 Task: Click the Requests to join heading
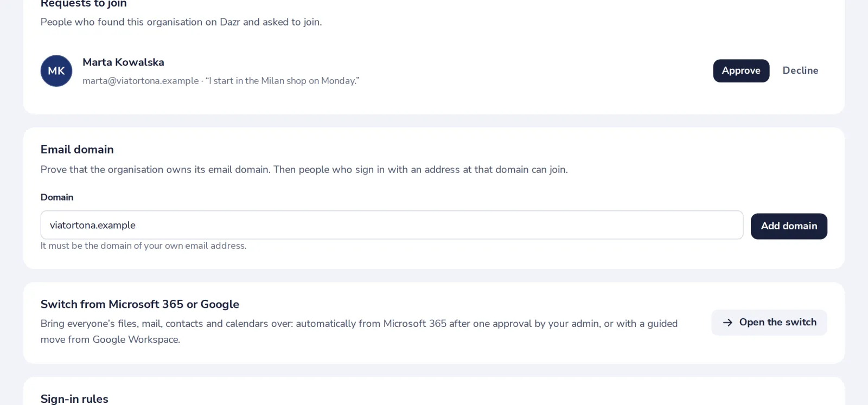coord(84,4)
